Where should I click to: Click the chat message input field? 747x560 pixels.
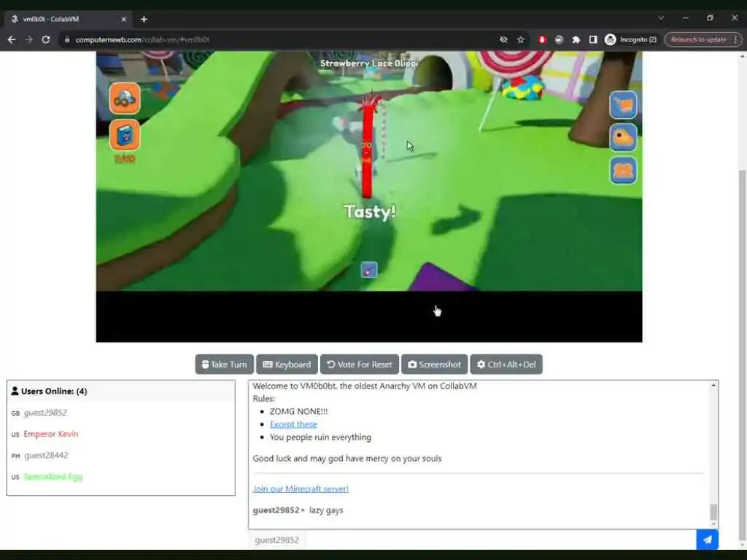click(x=500, y=540)
